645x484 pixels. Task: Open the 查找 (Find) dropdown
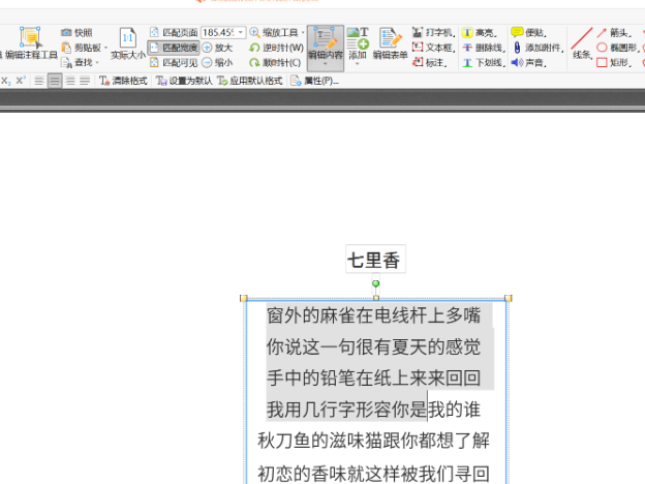[80, 63]
